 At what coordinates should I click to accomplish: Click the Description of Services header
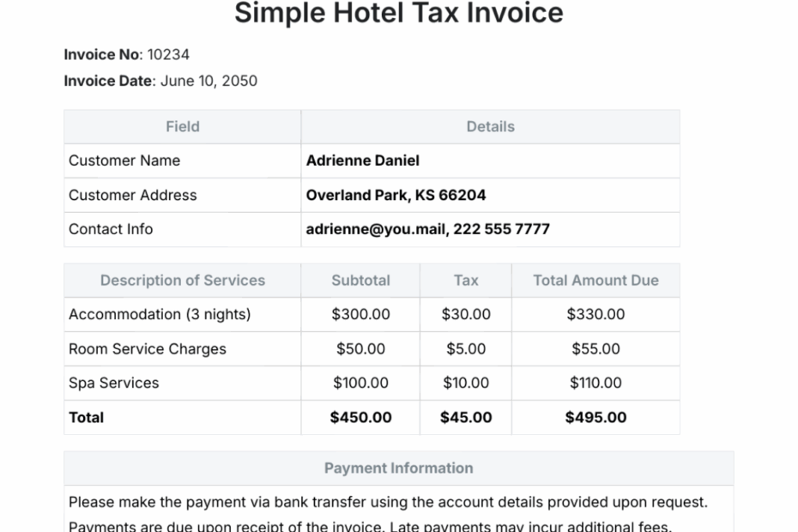[182, 281]
